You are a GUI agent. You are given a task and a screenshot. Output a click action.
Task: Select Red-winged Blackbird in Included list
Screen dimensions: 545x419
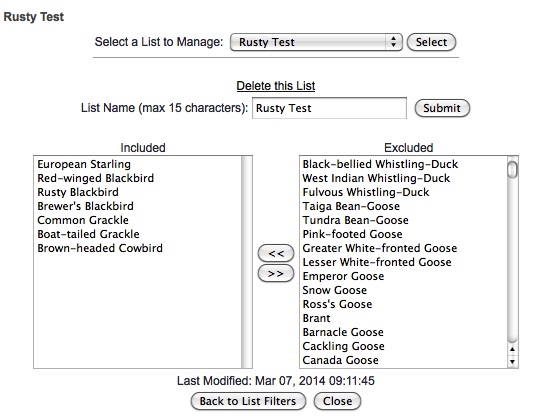tap(138, 178)
